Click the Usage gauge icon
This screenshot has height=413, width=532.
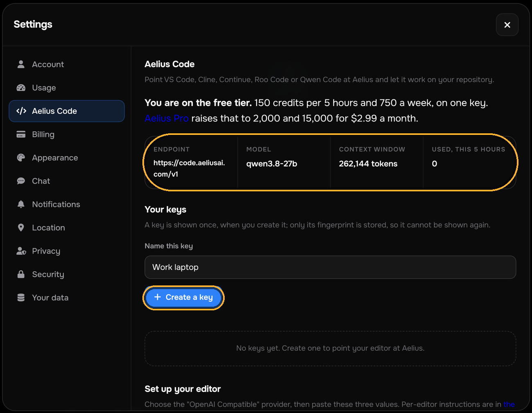[21, 88]
